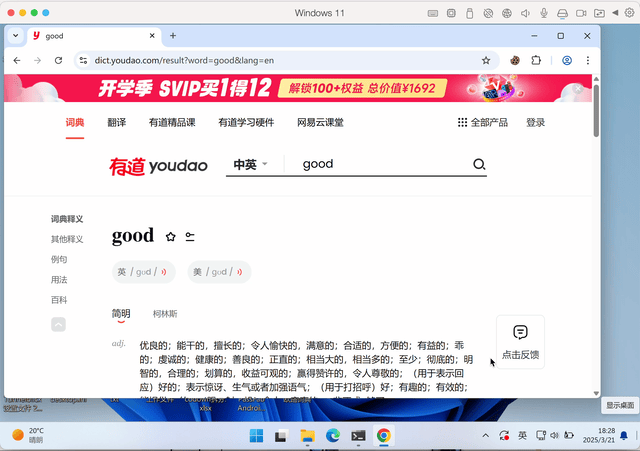Screen dimensions: 640x451
Task: Open 网易云课堂 navigation item
Action: [x=320, y=122]
